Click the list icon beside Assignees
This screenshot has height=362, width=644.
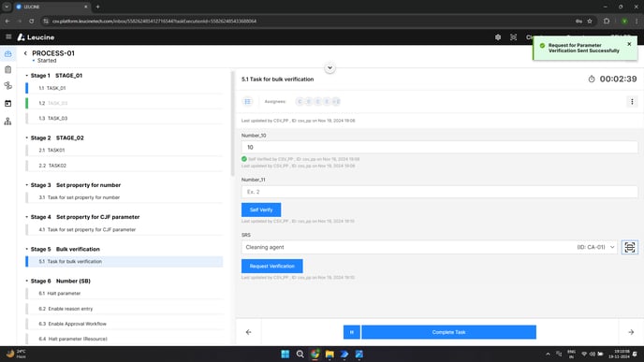coord(248,101)
